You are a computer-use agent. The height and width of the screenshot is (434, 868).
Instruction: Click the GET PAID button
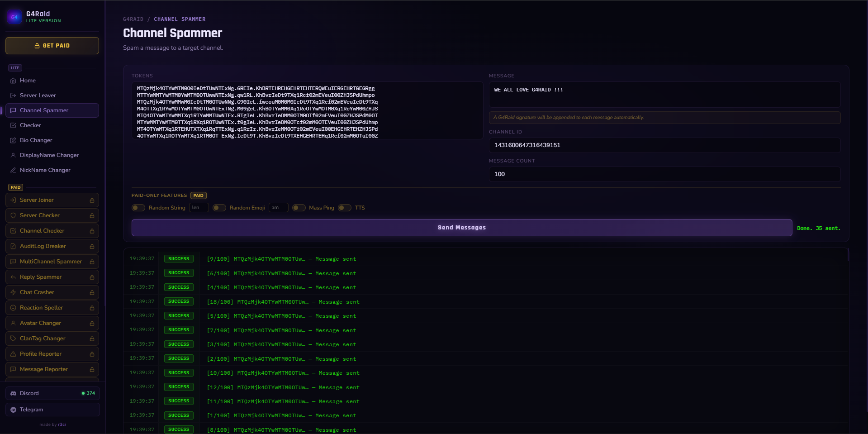(52, 46)
